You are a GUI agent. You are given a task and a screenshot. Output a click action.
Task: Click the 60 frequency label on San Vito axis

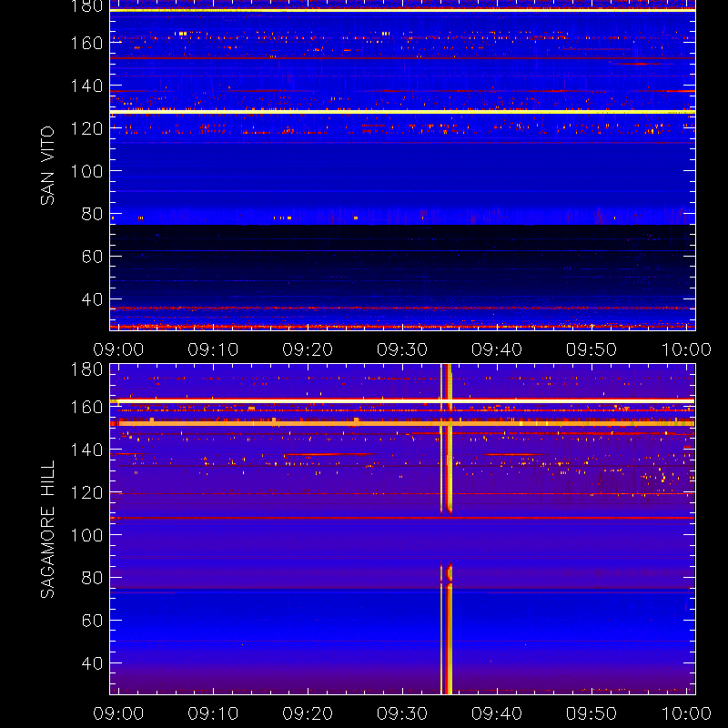coord(92,257)
